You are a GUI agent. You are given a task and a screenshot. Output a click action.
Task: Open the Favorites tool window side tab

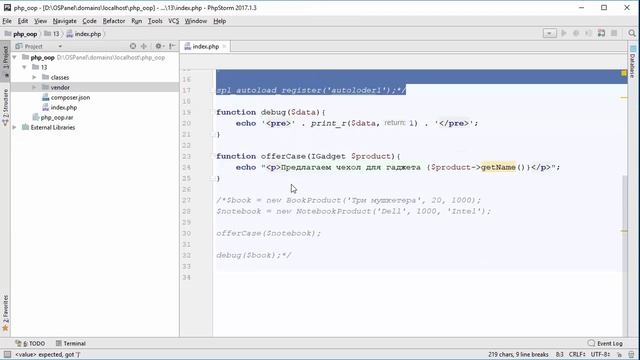click(x=5, y=313)
